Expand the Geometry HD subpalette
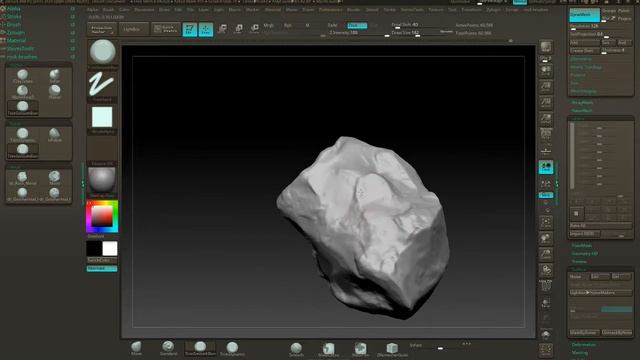 tap(584, 253)
